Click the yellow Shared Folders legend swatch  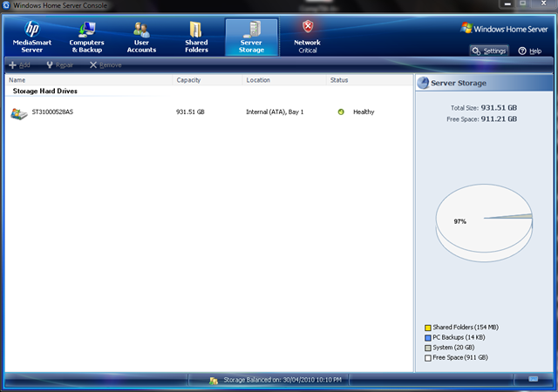[x=428, y=328]
